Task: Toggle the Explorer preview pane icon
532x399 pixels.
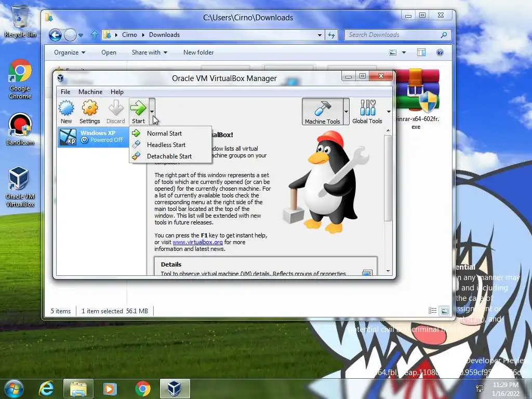Action: point(421,52)
